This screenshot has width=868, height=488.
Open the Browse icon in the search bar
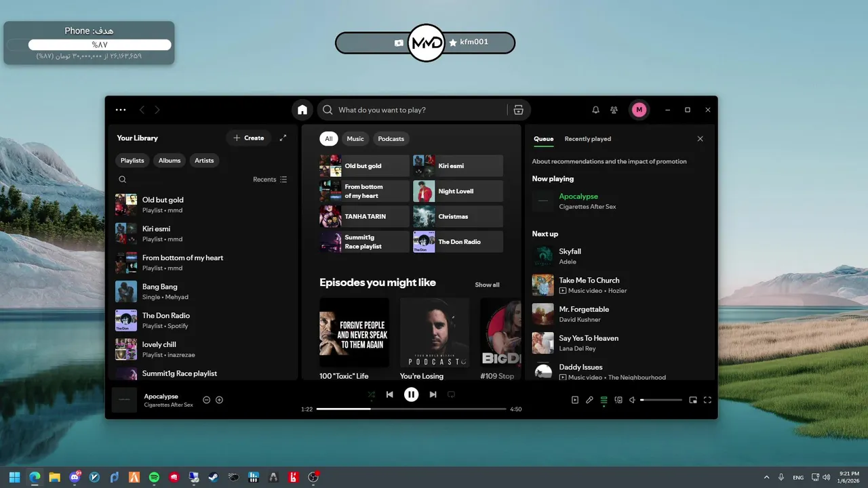point(519,110)
